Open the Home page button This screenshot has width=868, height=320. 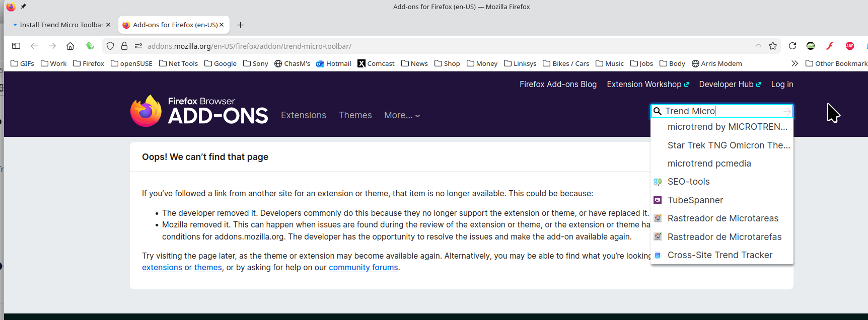pos(70,46)
